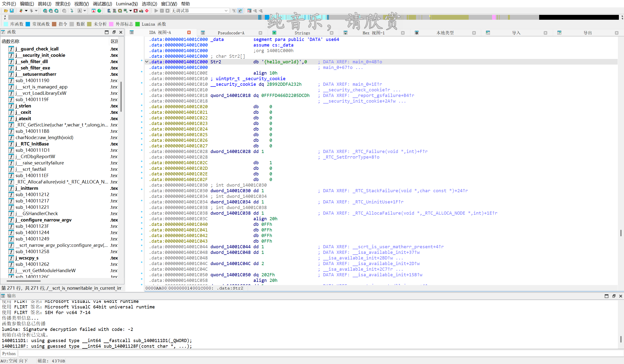Switch to the Pseudocode-A tab
This screenshot has width=624, height=364.
[231, 33]
